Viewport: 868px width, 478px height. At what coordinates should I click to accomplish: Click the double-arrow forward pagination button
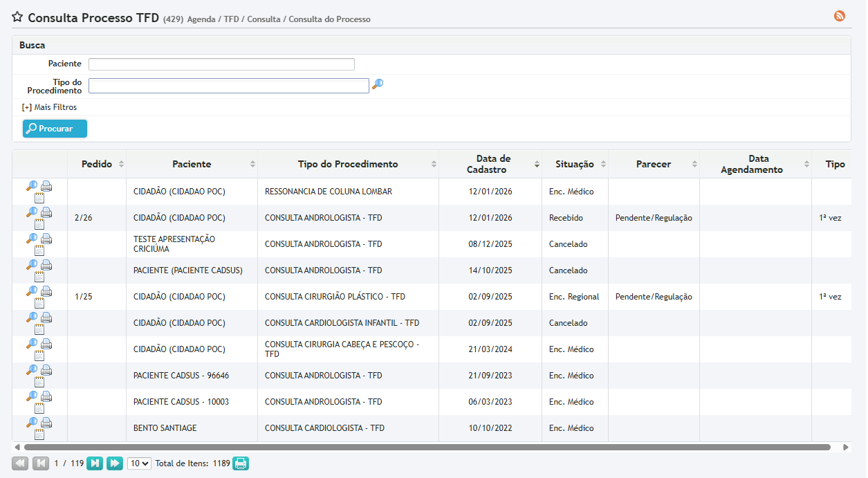point(114,463)
